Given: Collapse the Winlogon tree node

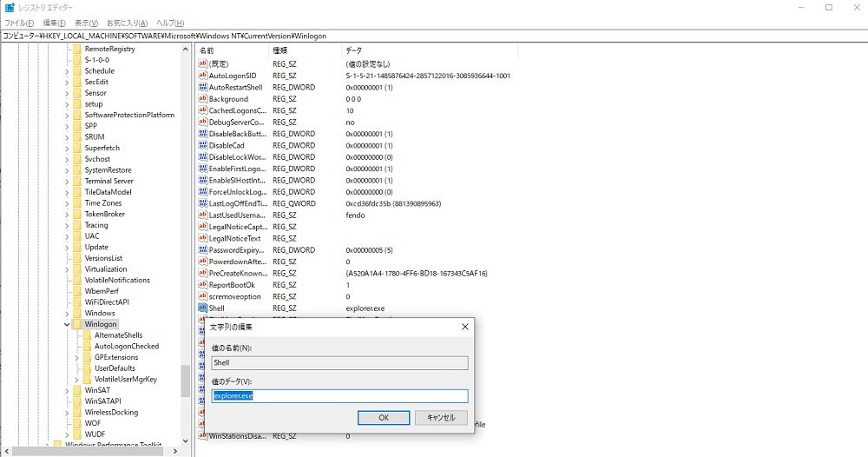Looking at the screenshot, I should click(x=67, y=324).
